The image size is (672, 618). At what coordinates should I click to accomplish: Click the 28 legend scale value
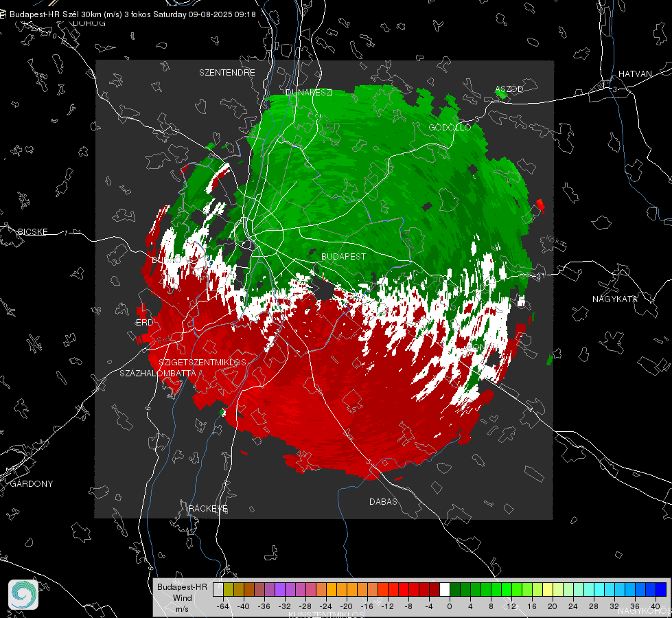pyautogui.click(x=594, y=606)
